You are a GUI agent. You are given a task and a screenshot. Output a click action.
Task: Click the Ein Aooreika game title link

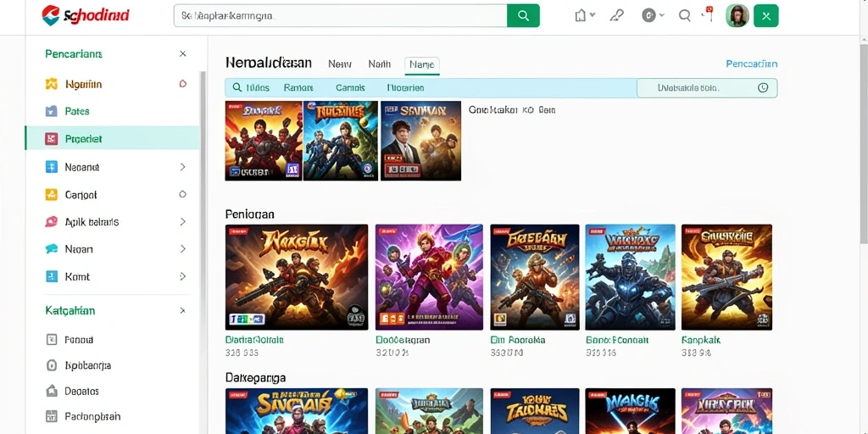518,340
